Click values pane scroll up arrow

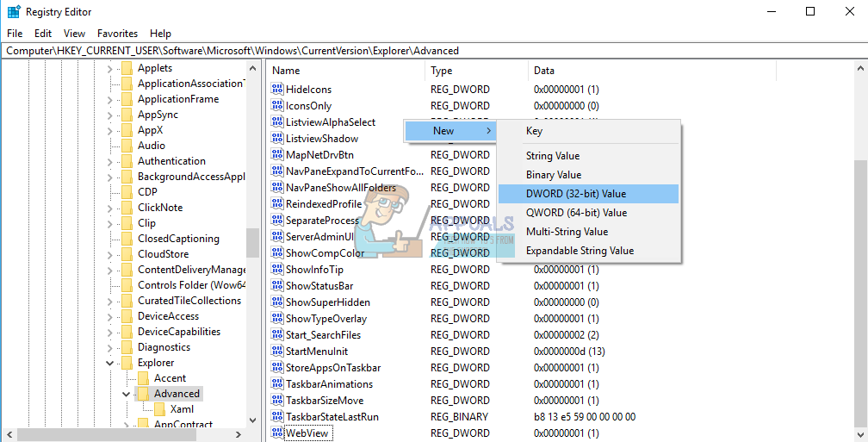tap(861, 69)
